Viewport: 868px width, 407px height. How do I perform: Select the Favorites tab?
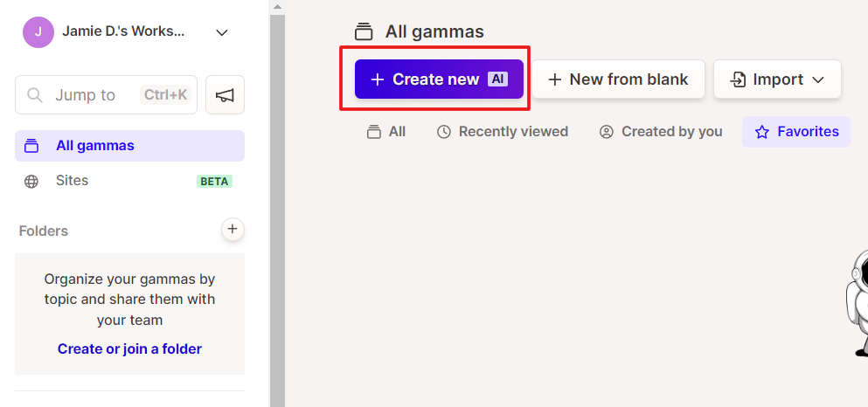pos(796,132)
